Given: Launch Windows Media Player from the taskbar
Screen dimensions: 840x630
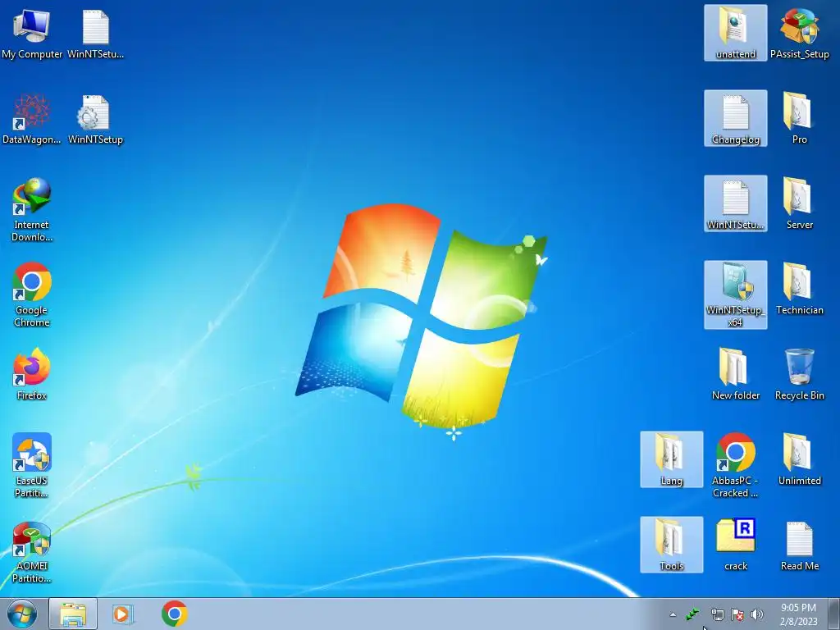Looking at the screenshot, I should [x=123, y=614].
